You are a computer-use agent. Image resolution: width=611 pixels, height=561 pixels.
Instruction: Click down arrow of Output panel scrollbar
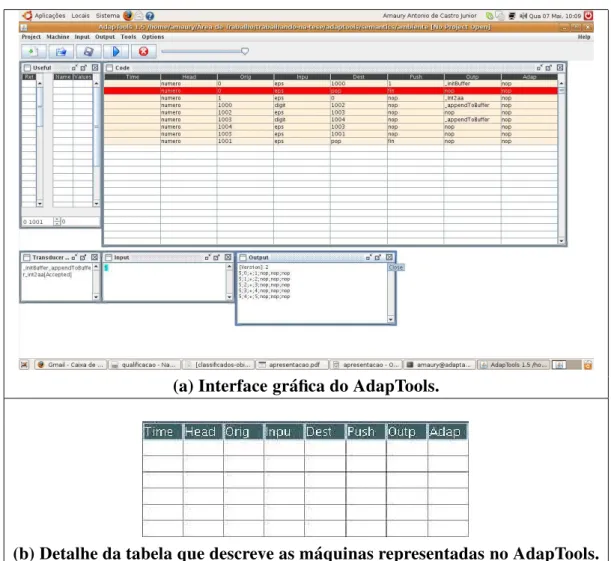[391, 320]
